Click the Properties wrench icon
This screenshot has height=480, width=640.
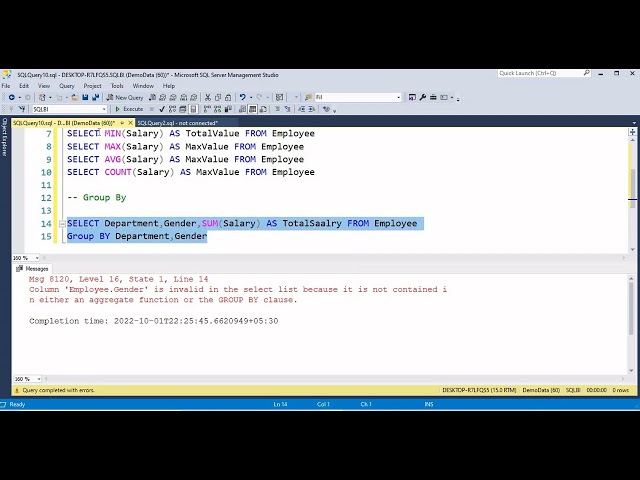(423, 98)
